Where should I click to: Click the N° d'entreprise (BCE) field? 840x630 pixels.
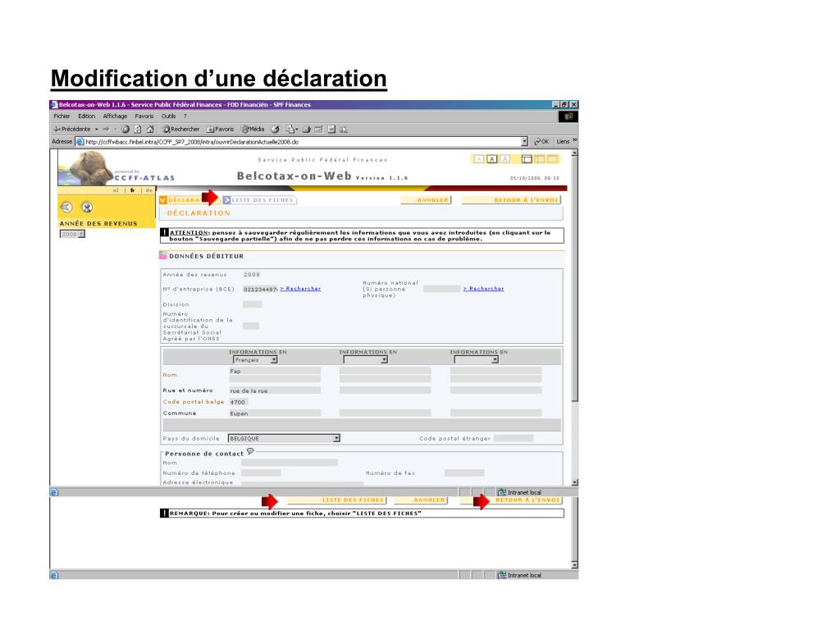point(260,290)
